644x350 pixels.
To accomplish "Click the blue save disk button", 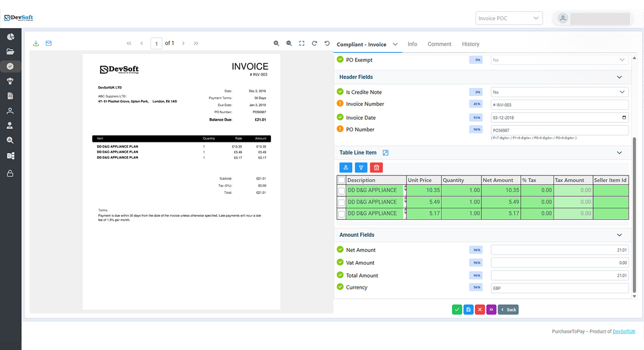I will [x=468, y=309].
